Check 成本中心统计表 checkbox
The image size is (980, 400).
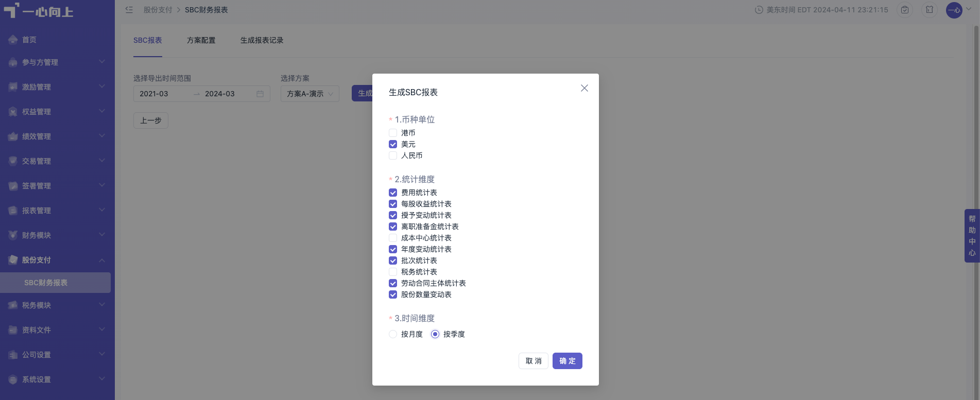(x=393, y=238)
